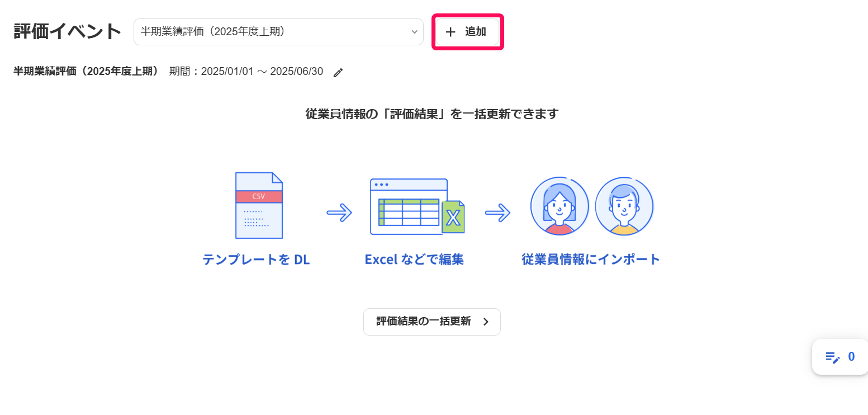Open the edit list widget showing 0
This screenshot has width=868, height=415.
point(840,357)
